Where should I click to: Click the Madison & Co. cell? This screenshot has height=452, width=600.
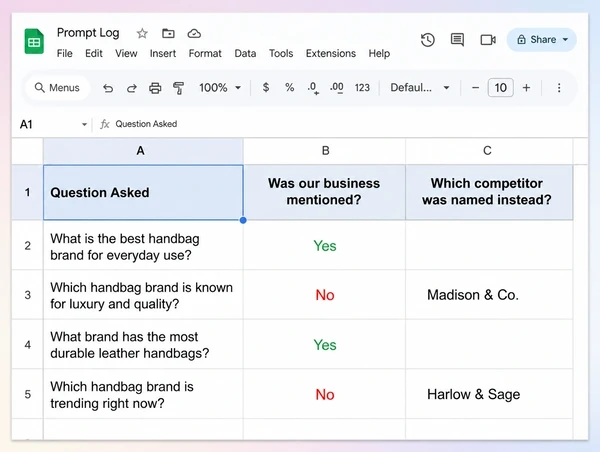pos(489,295)
